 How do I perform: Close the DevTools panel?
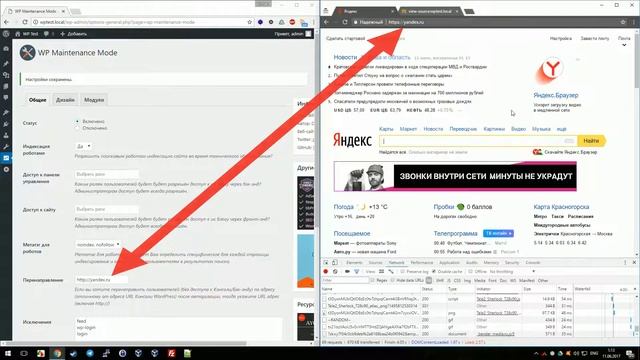point(634,262)
